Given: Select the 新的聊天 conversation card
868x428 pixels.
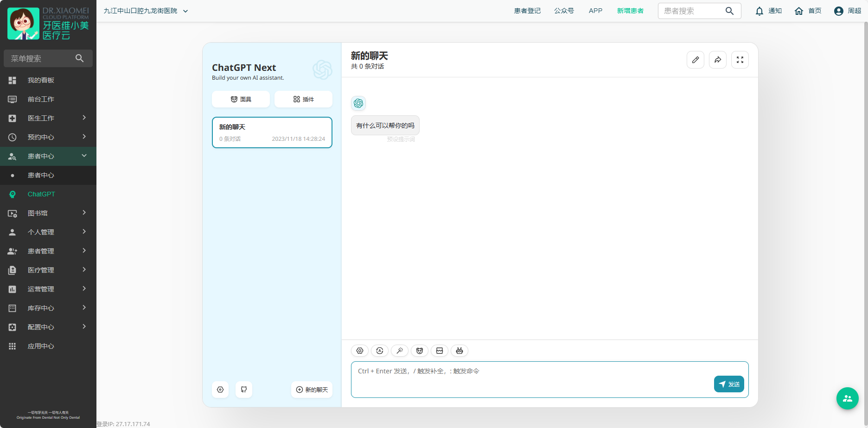Looking at the screenshot, I should (x=272, y=132).
